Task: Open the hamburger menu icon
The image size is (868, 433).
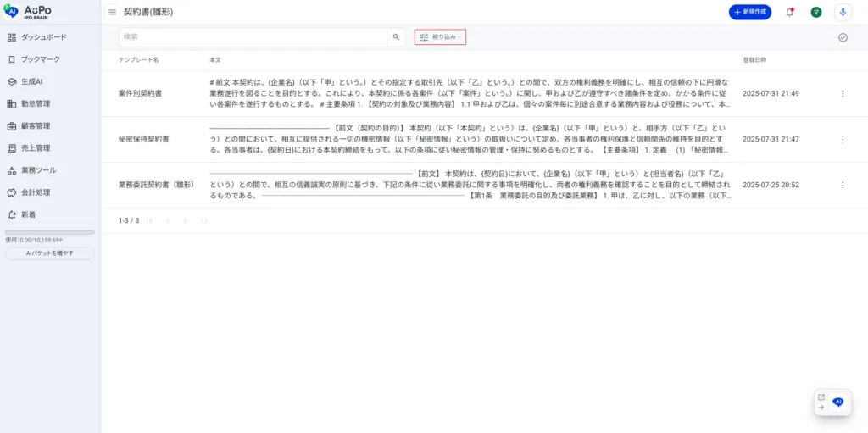Action: tap(113, 12)
